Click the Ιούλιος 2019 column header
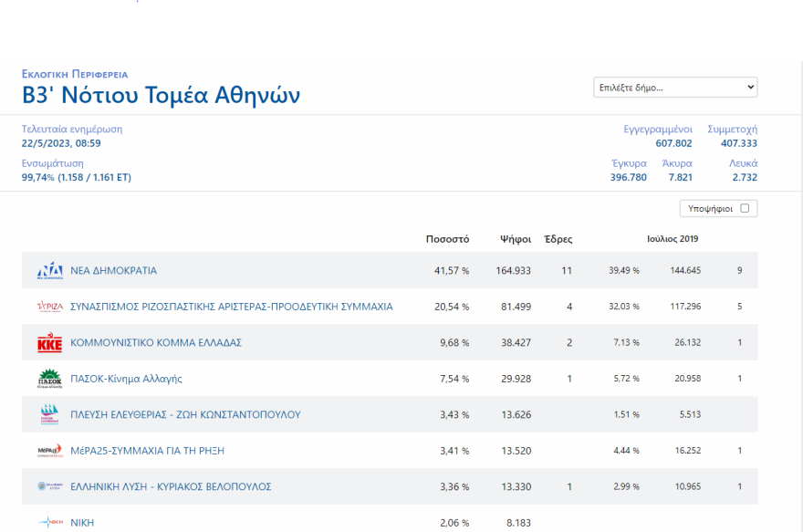This screenshot has height=532, width=803. pyautogui.click(x=671, y=239)
